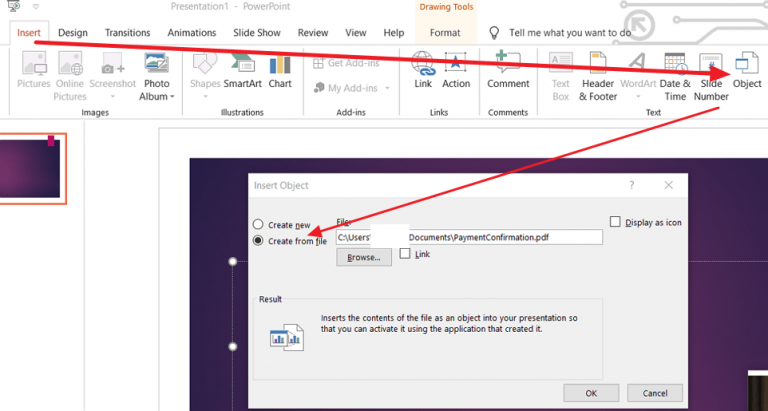Switch to the Review tab
Viewport: 768px width, 411px height.
pyautogui.click(x=312, y=33)
